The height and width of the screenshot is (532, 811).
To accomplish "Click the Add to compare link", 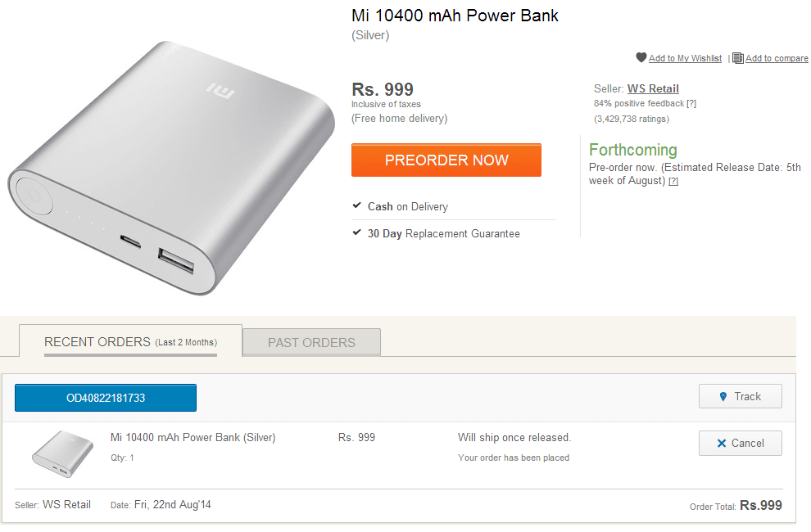I will click(x=777, y=59).
